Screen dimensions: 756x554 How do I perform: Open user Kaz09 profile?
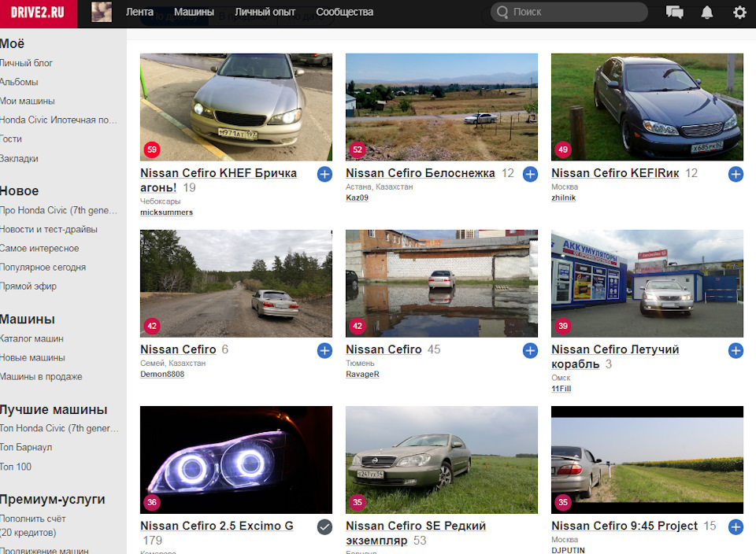coord(357,198)
